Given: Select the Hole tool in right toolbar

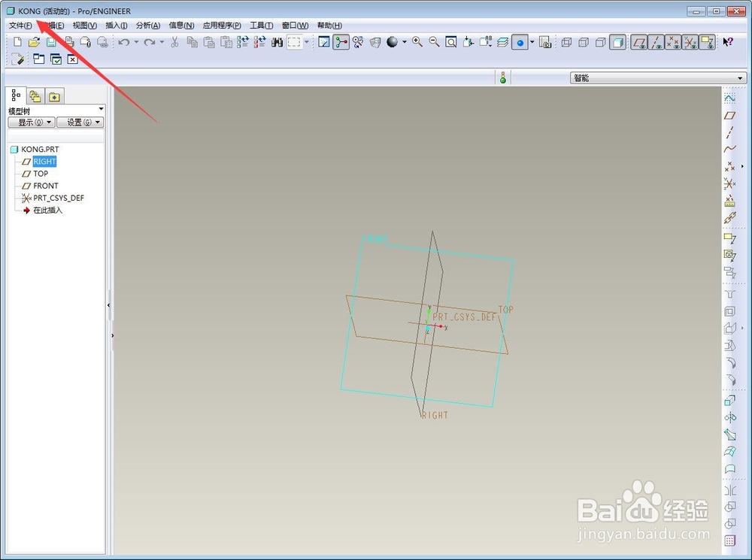Looking at the screenshot, I should (729, 295).
